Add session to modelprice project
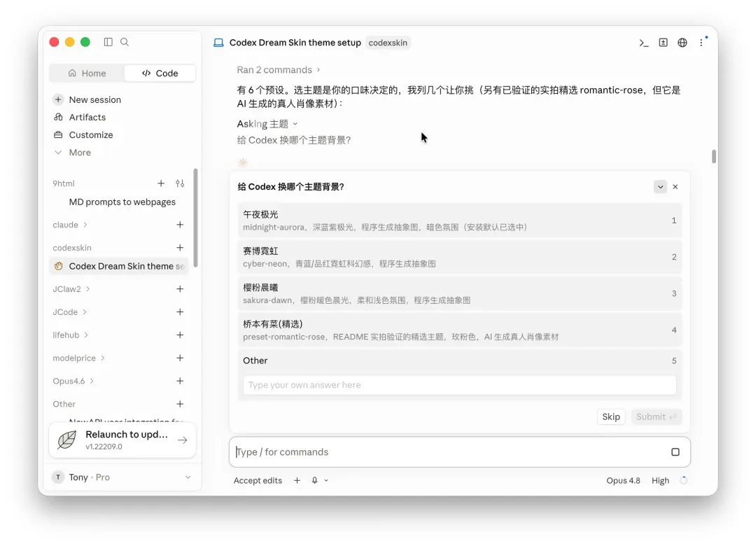This screenshot has height=546, width=756. pos(180,358)
